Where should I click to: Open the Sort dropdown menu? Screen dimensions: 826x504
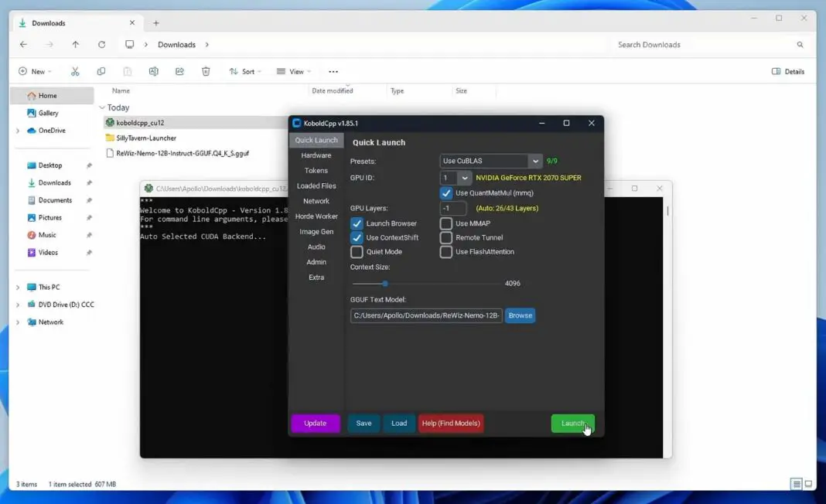245,72
